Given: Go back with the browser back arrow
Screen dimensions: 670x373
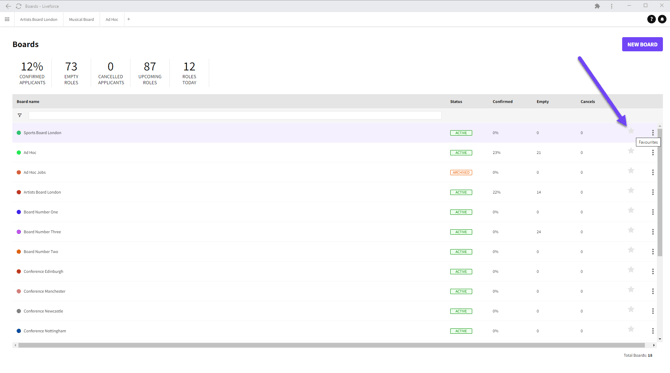Looking at the screenshot, I should (x=8, y=6).
